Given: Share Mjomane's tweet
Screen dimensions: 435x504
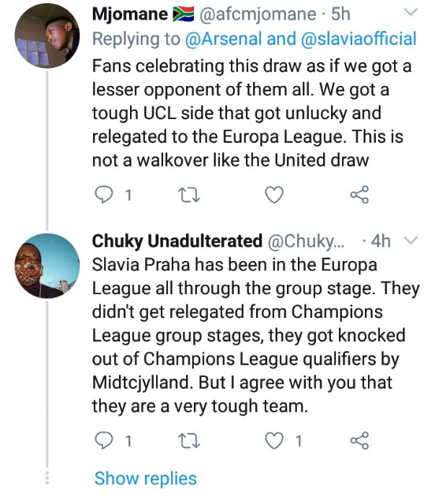Looking at the screenshot, I should [x=359, y=195].
